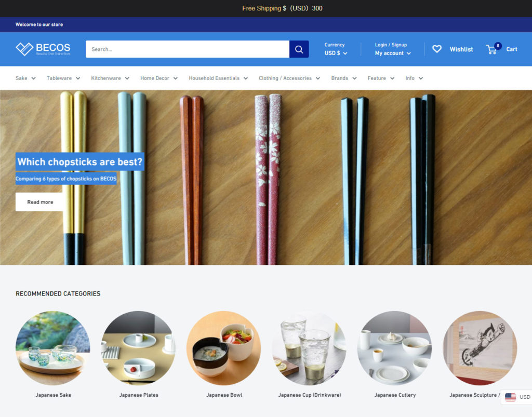Open the Home Decor menu

[159, 78]
